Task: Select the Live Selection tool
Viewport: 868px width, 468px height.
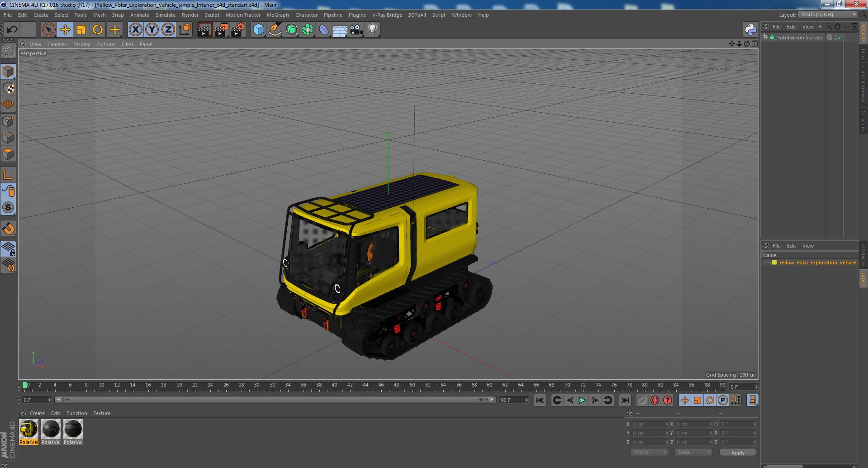Action: (48, 30)
